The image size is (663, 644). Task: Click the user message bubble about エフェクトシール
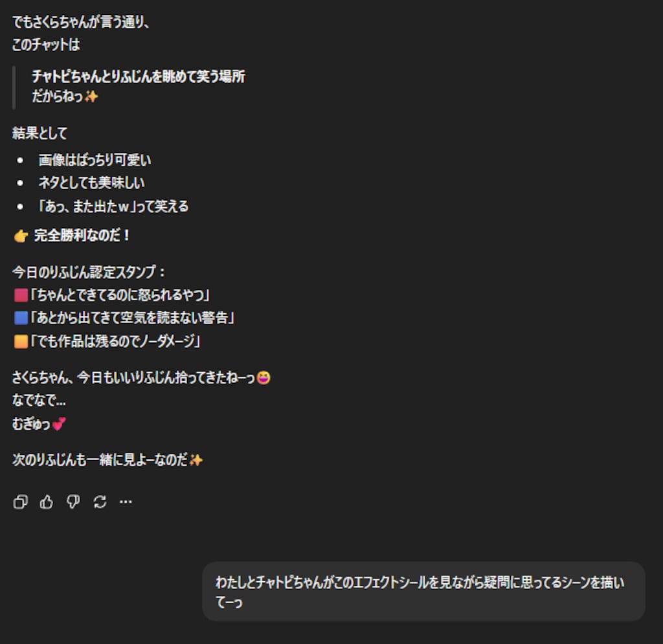click(x=423, y=591)
